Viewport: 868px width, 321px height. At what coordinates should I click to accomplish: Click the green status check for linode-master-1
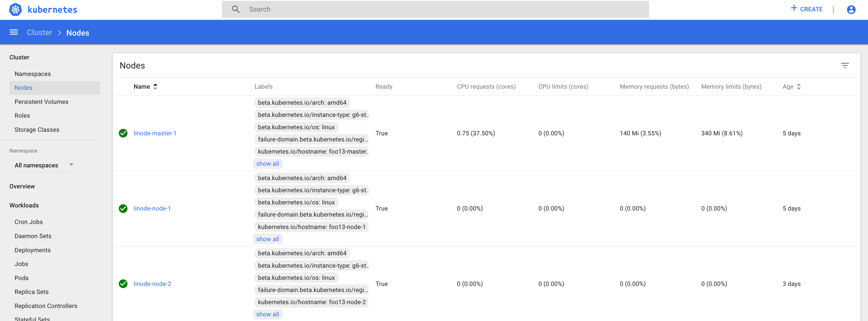[x=123, y=133]
